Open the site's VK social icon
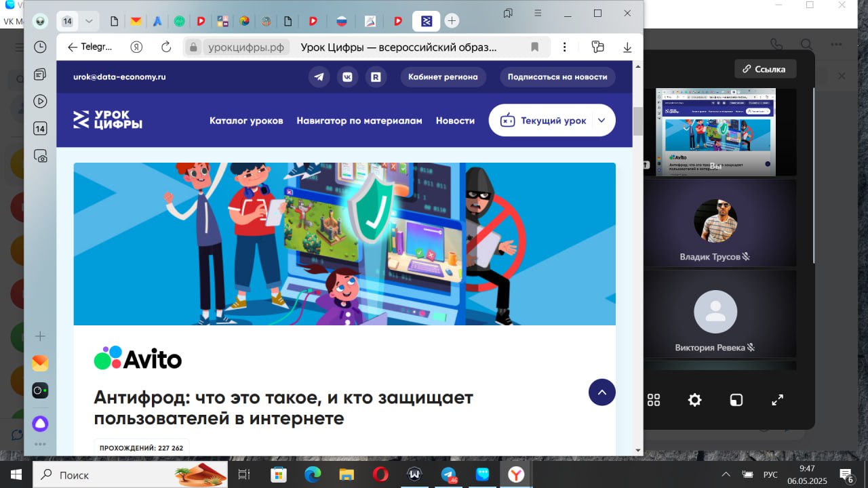868x488 pixels. pyautogui.click(x=347, y=77)
